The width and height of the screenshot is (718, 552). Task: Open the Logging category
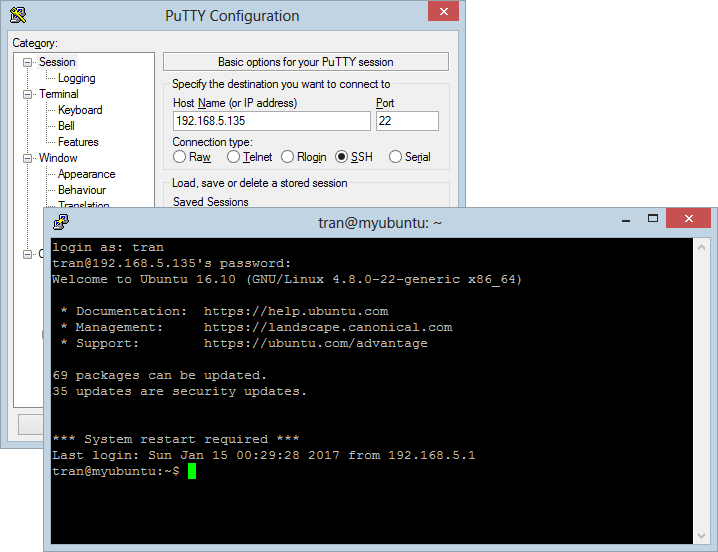point(76,78)
